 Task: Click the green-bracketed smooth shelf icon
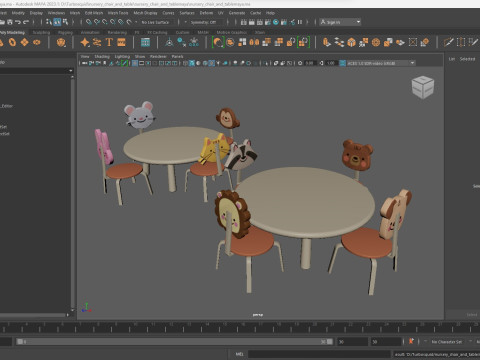[x=218, y=42]
